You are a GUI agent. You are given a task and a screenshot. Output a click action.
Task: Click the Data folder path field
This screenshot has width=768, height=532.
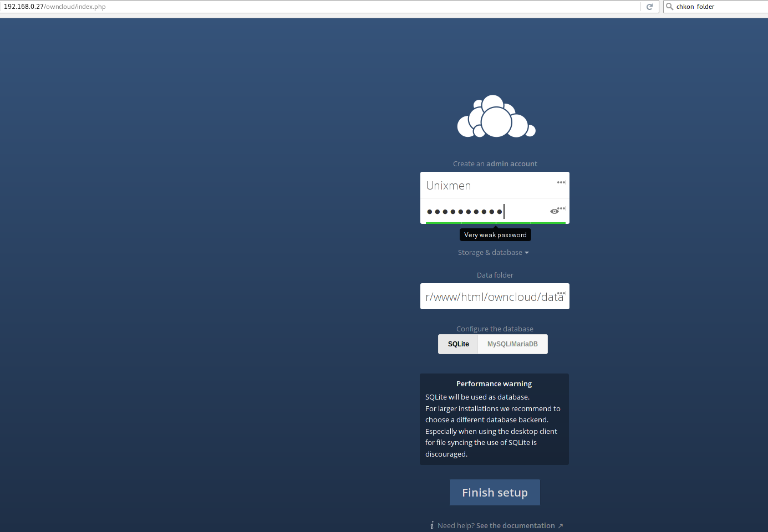495,296
